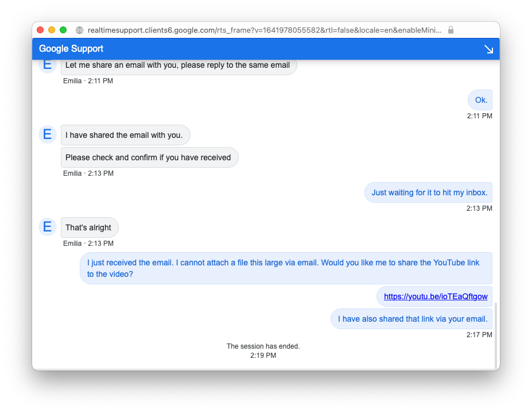Click the lock icon beside the URL

pyautogui.click(x=451, y=30)
